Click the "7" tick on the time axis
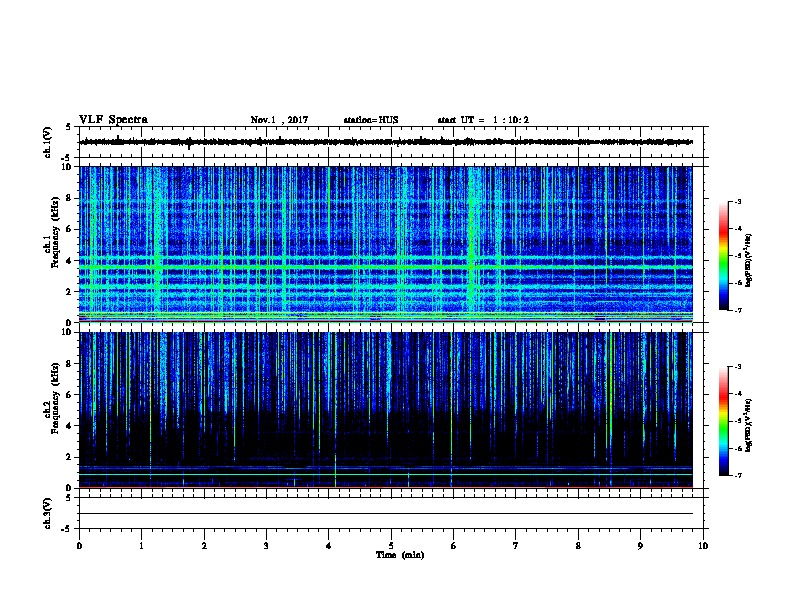Viewport: 792px width, 612px height. [516, 546]
